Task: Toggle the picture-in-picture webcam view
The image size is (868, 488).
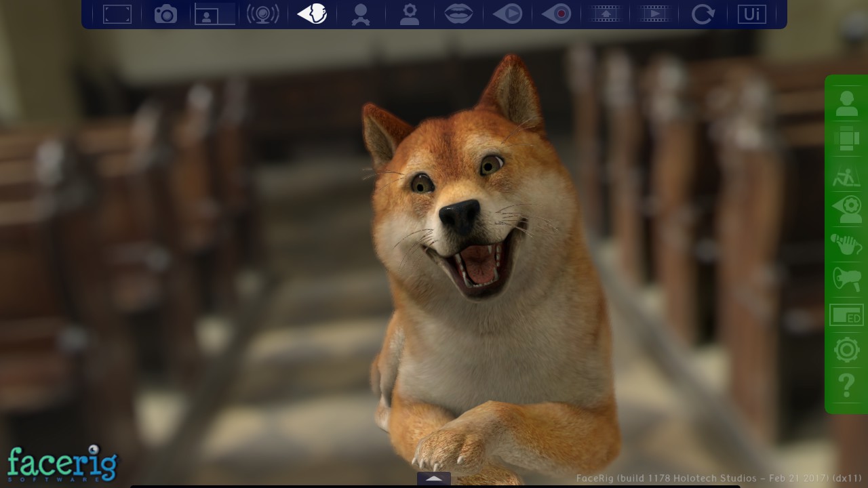Action: 214,14
